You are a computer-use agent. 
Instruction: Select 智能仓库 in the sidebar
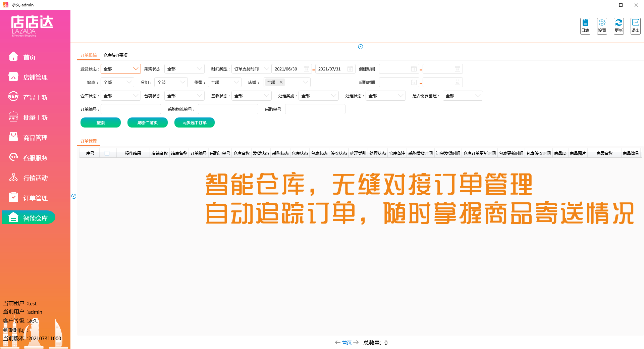coord(29,218)
